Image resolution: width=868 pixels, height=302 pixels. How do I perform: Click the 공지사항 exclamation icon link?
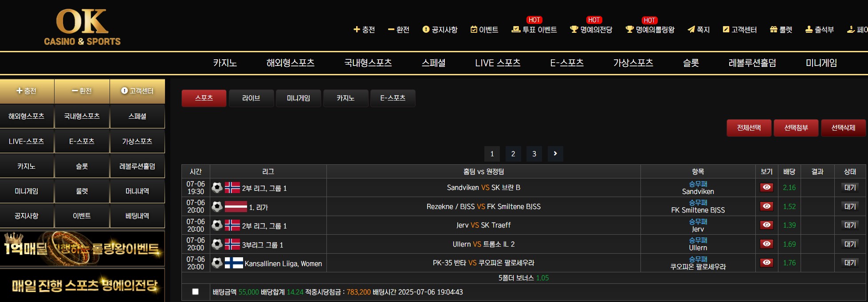[x=440, y=30]
